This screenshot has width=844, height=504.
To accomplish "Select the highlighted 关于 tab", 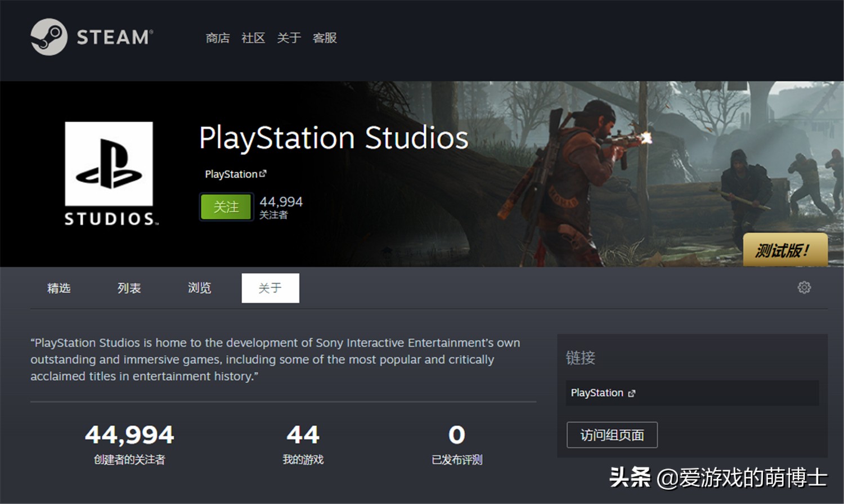I will (x=270, y=288).
